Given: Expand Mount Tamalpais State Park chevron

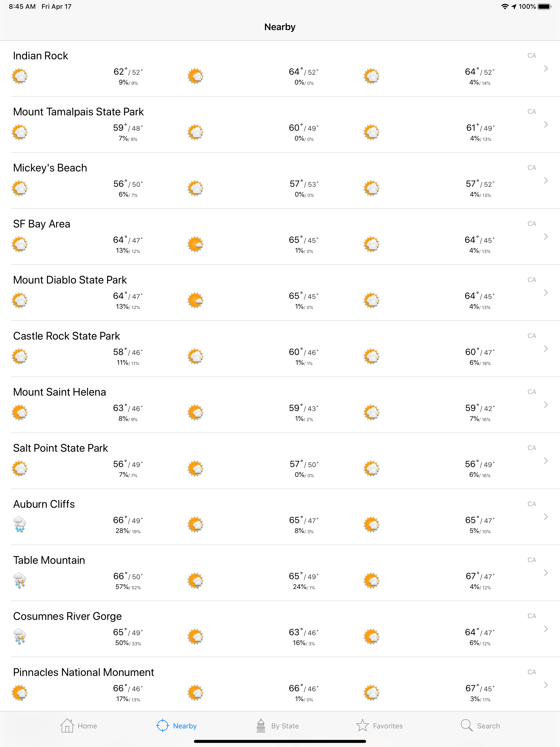Looking at the screenshot, I should click(x=546, y=124).
